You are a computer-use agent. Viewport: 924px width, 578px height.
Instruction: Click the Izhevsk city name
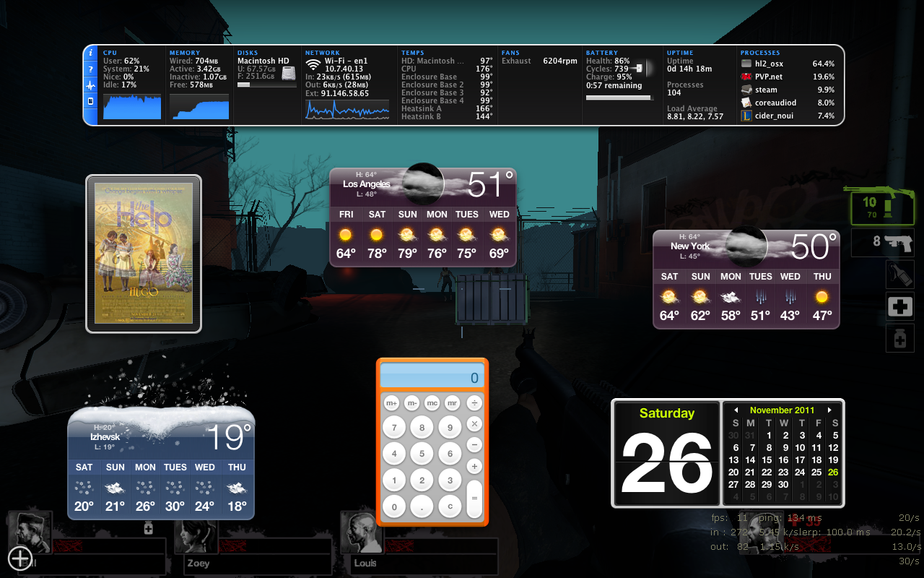pos(104,437)
